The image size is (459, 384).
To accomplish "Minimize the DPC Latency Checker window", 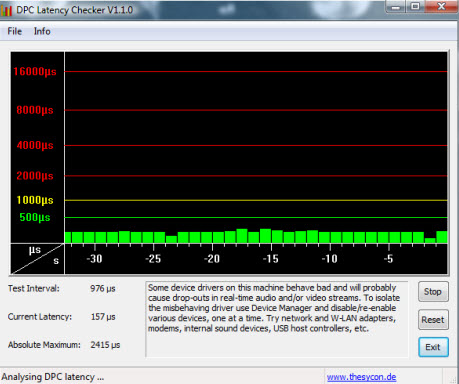I will tap(395, 7).
